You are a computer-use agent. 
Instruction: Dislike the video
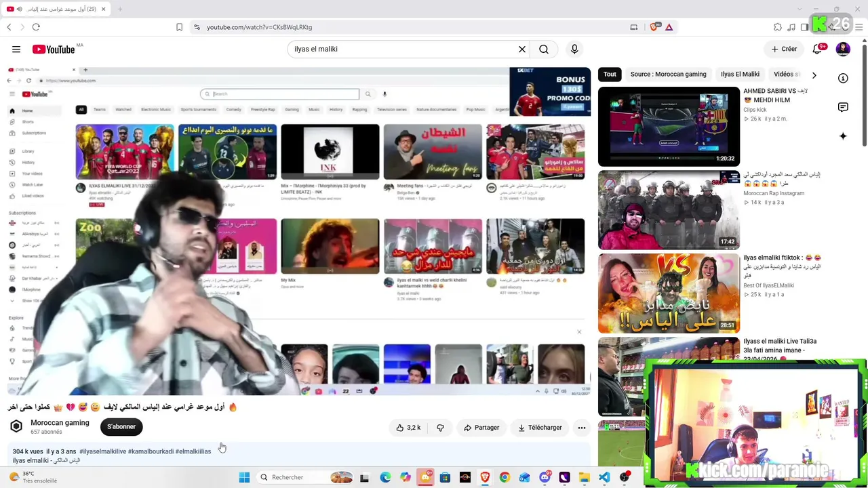click(x=441, y=428)
